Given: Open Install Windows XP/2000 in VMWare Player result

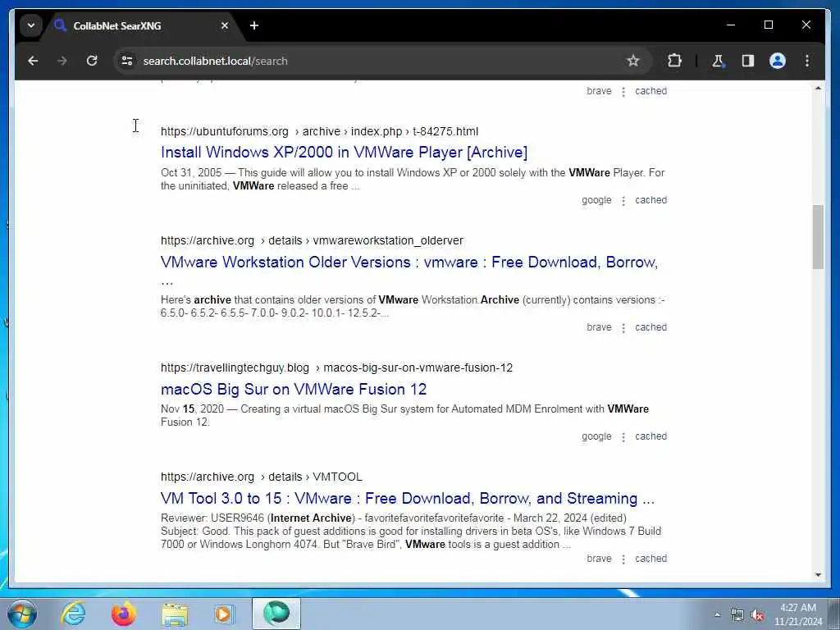Looking at the screenshot, I should (344, 152).
